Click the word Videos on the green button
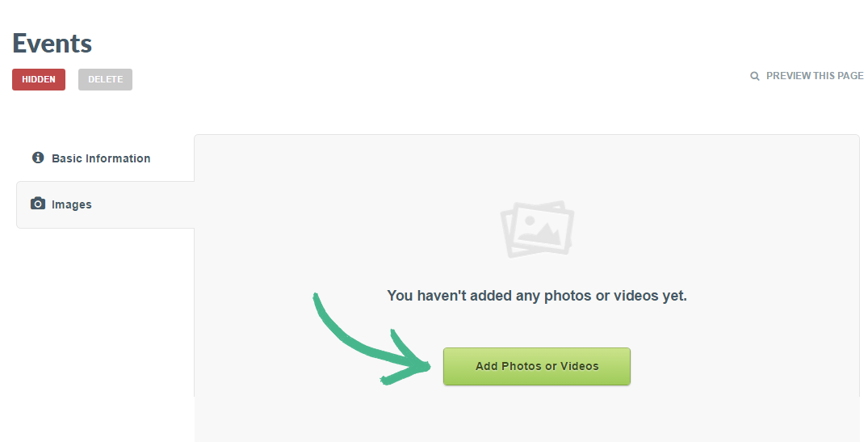The width and height of the screenshot is (868, 442). coord(579,366)
